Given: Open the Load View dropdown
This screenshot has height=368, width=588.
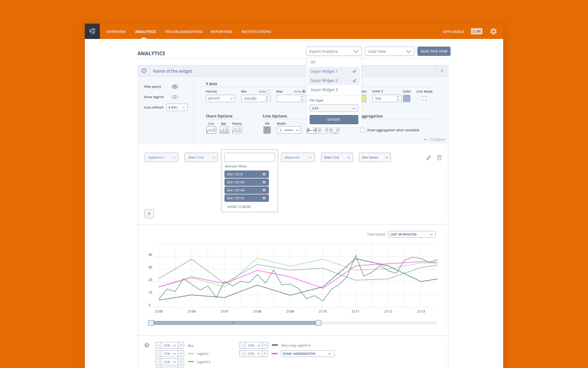Looking at the screenshot, I should pyautogui.click(x=389, y=51).
